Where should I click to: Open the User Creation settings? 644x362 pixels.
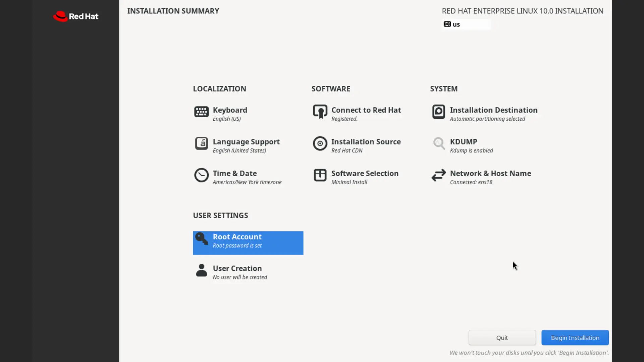pos(239,272)
